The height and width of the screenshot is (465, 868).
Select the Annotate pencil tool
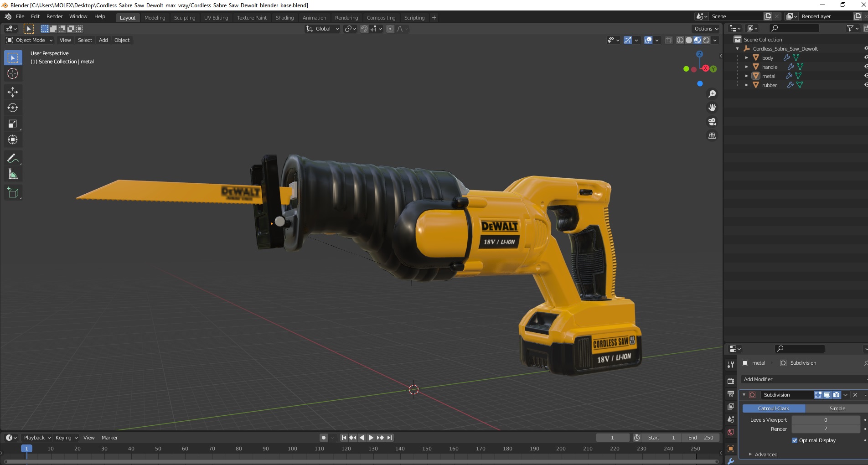(x=13, y=158)
